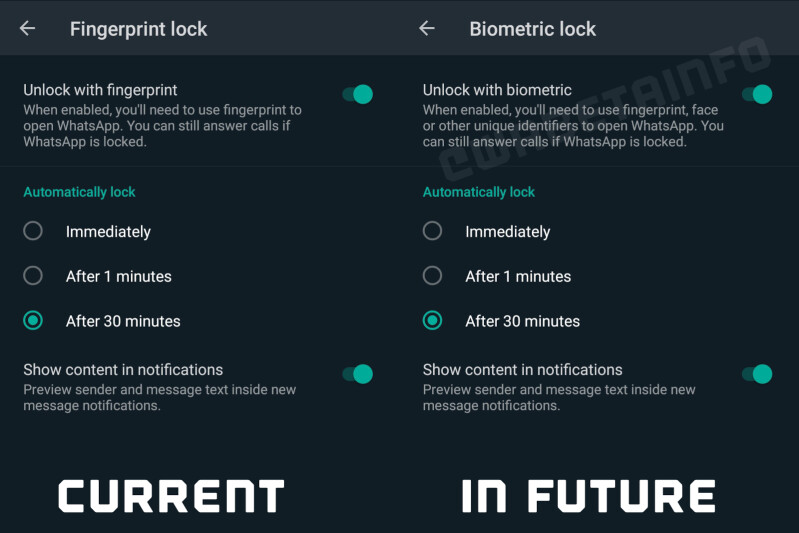Click Automatically lock header on Fingerprint screen
The width and height of the screenshot is (799, 533).
79,192
